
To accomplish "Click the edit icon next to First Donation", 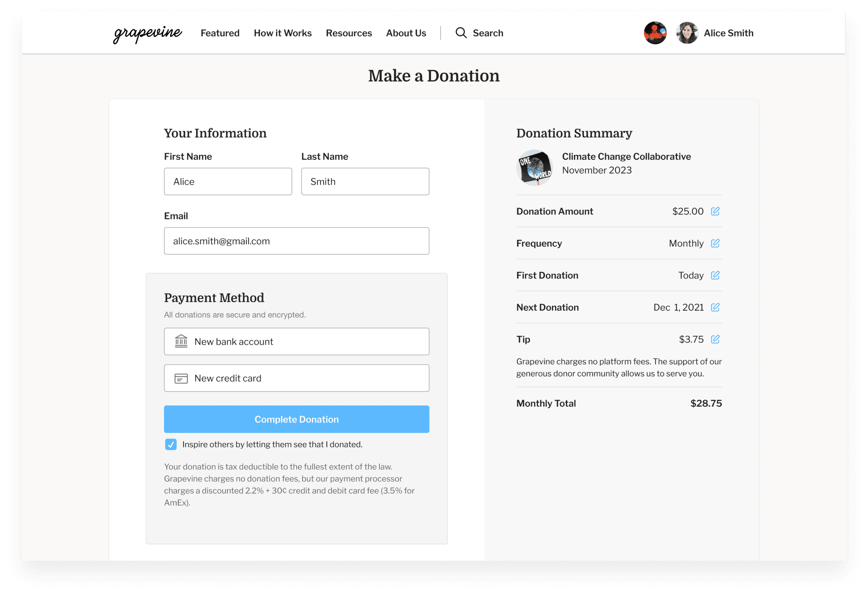I will pyautogui.click(x=716, y=275).
